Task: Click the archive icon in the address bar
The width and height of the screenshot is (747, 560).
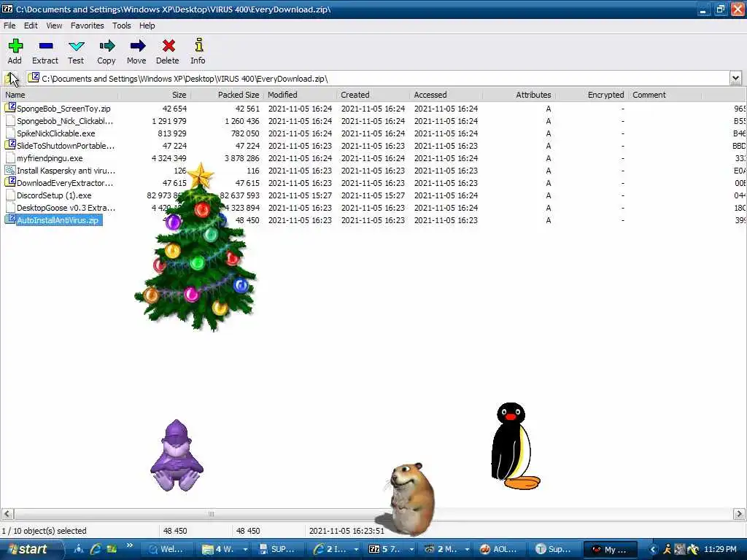Action: 34,77
